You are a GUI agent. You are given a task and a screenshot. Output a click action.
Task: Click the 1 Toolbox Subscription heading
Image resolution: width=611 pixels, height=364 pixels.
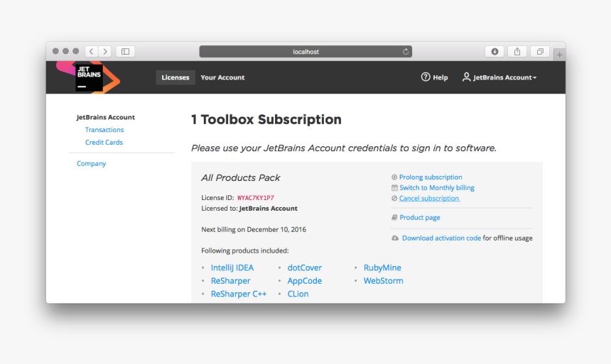point(266,119)
